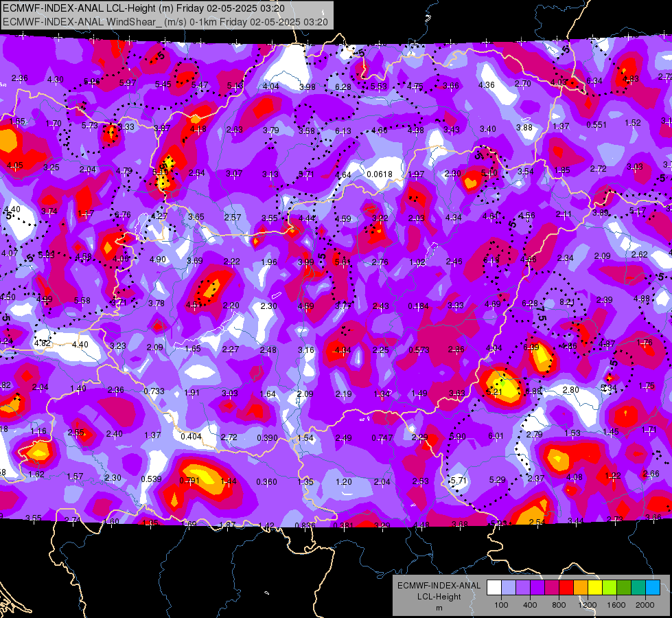Screen dimensions: 672x618
Task: Click the wind shear value 5.21
Action: tap(494, 391)
